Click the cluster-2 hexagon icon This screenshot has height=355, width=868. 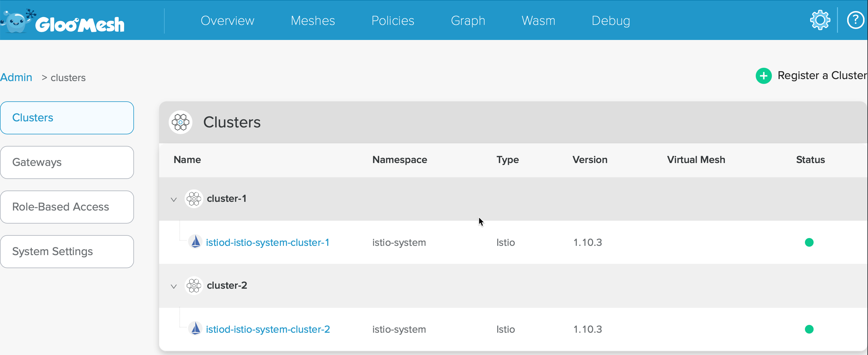point(194,286)
